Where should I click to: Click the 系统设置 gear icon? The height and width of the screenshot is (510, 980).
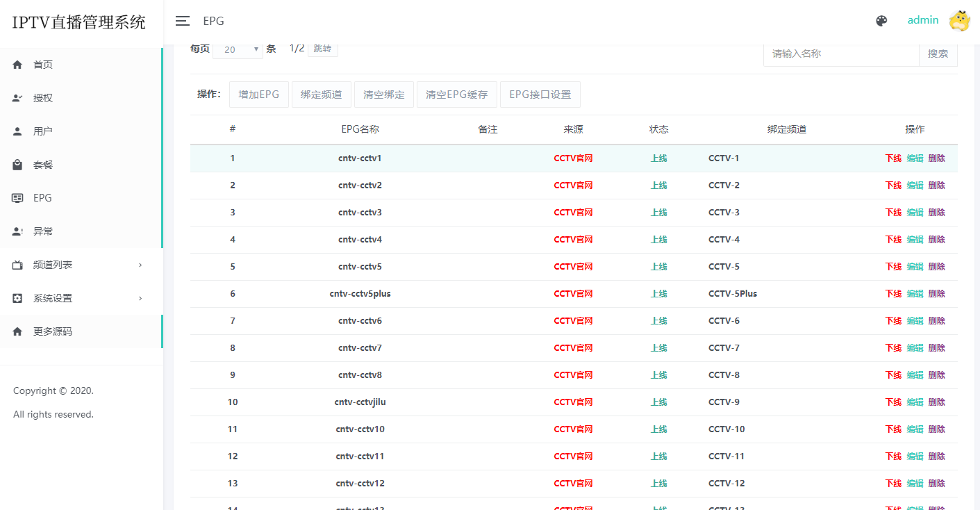[x=18, y=298]
